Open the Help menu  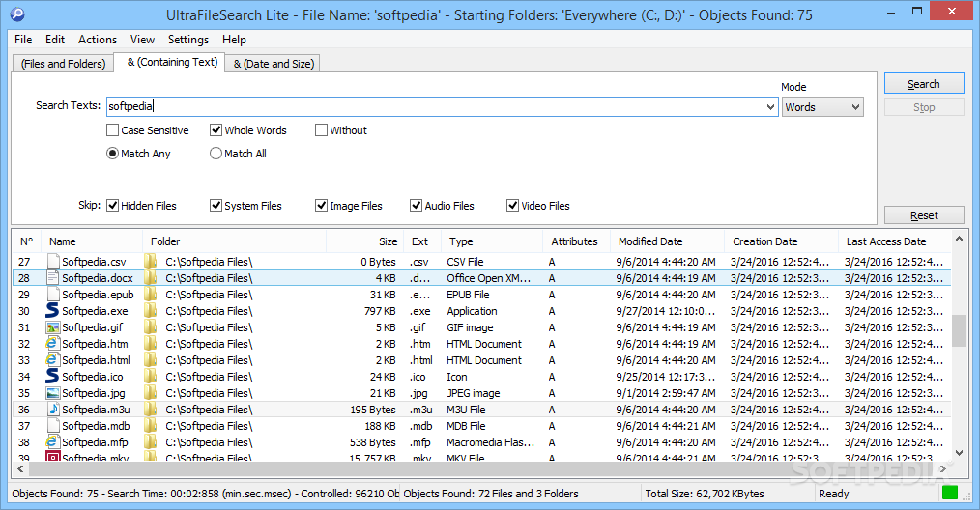[x=235, y=40]
